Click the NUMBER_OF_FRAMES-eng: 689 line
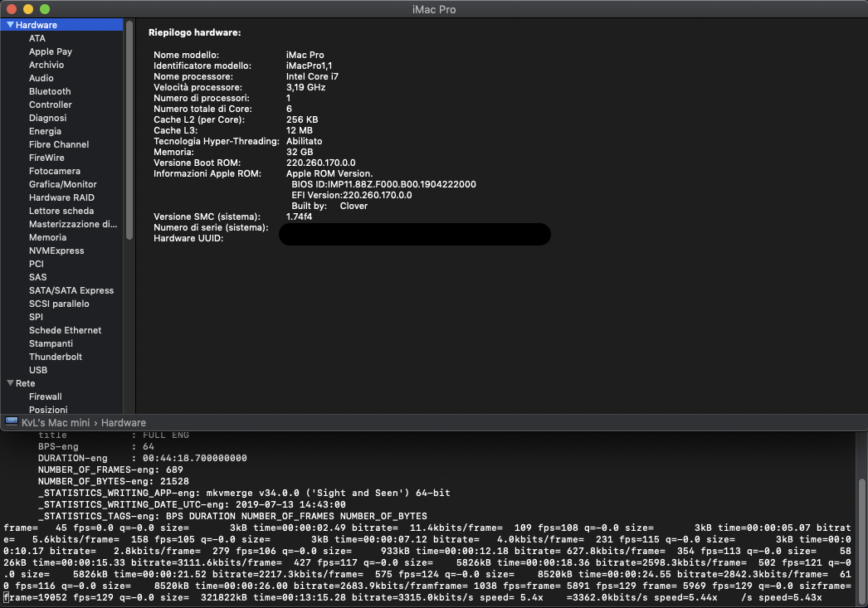 tap(110, 469)
